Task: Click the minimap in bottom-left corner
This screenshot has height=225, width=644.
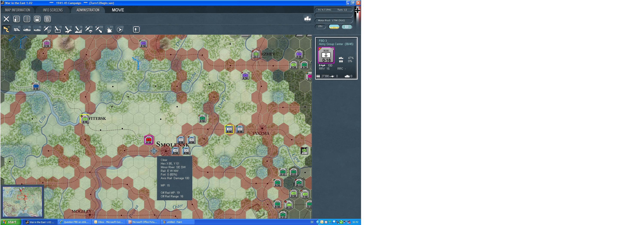Action: click(x=23, y=202)
